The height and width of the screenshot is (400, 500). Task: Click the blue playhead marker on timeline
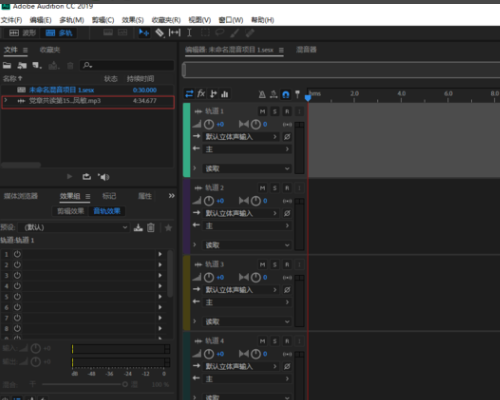pos(308,98)
